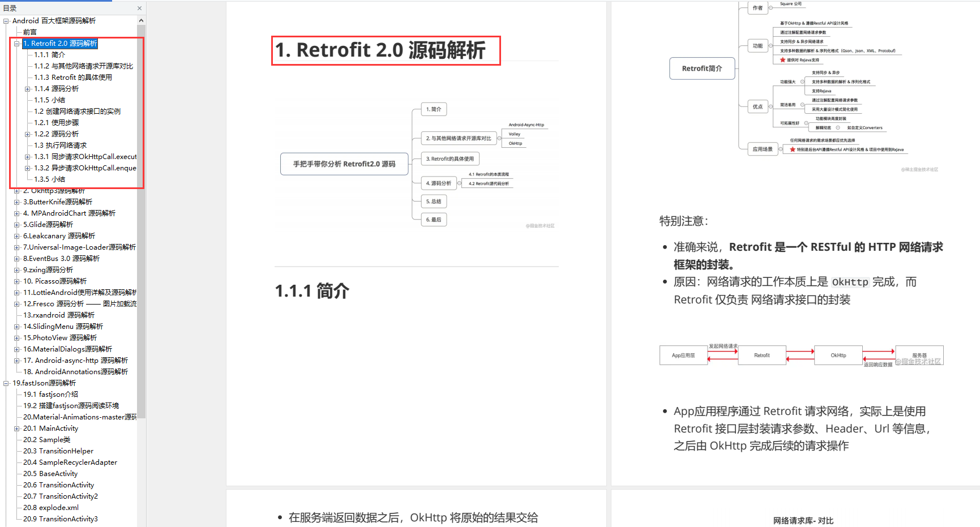The height and width of the screenshot is (527, 980).
Task: Open the 20.4 SampleRecyclerAdapter entry
Action: pos(70,462)
